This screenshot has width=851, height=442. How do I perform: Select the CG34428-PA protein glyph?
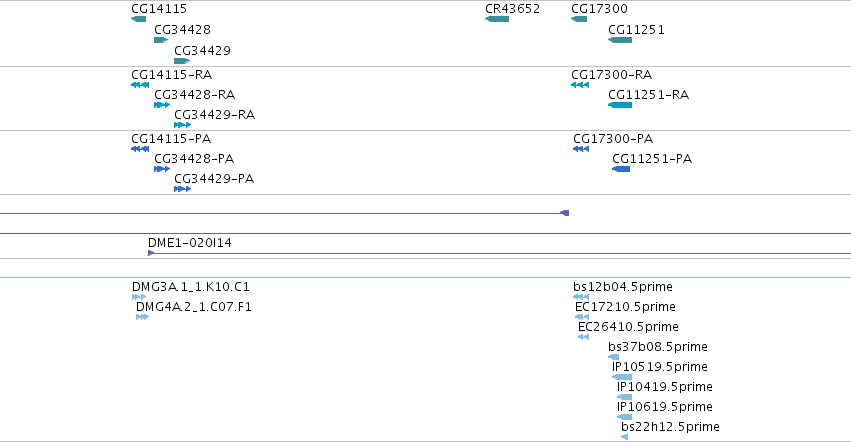coord(162,169)
